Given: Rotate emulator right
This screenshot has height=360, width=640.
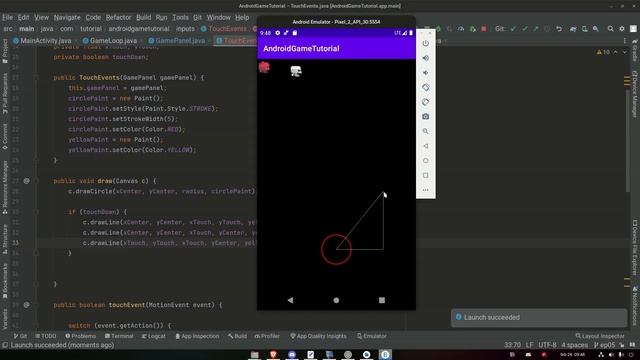Looking at the screenshot, I should click(425, 102).
